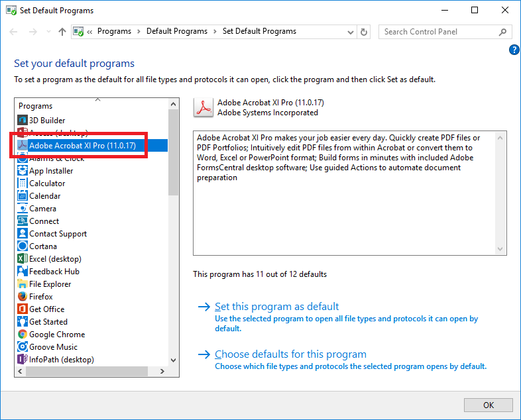Expand the Default Programs breadcrumb arrow
Screen dimensions: 521x420
[x=215, y=32]
